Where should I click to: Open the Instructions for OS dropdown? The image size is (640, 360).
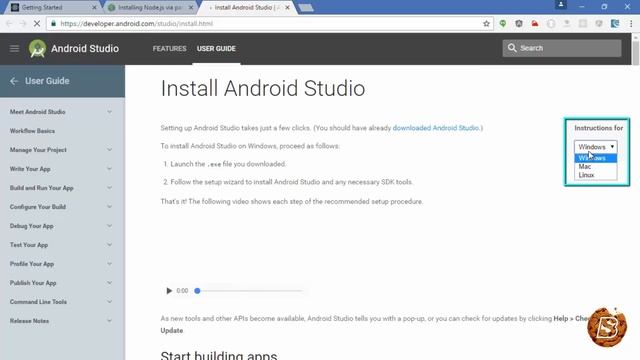[596, 147]
